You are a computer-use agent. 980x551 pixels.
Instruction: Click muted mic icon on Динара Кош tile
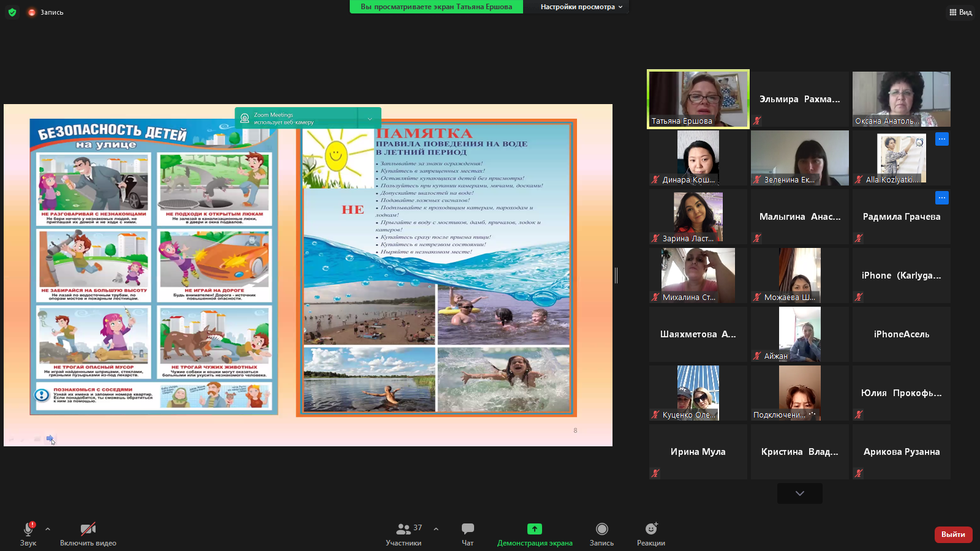pyautogui.click(x=655, y=179)
